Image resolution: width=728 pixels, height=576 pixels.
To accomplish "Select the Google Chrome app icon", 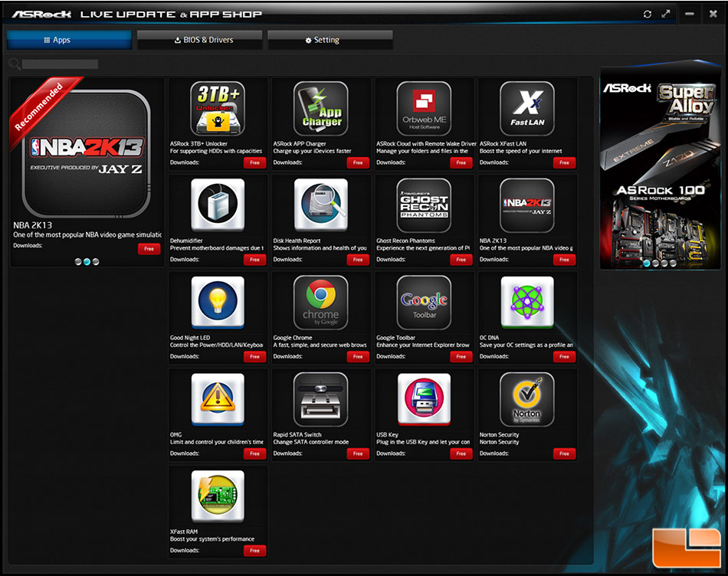I will pyautogui.click(x=321, y=302).
